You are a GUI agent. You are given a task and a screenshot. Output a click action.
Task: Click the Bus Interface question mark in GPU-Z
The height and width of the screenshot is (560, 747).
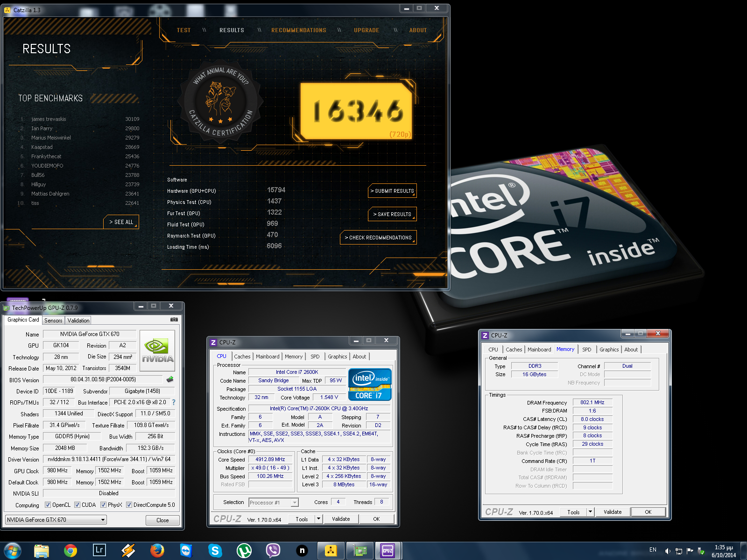(x=174, y=402)
